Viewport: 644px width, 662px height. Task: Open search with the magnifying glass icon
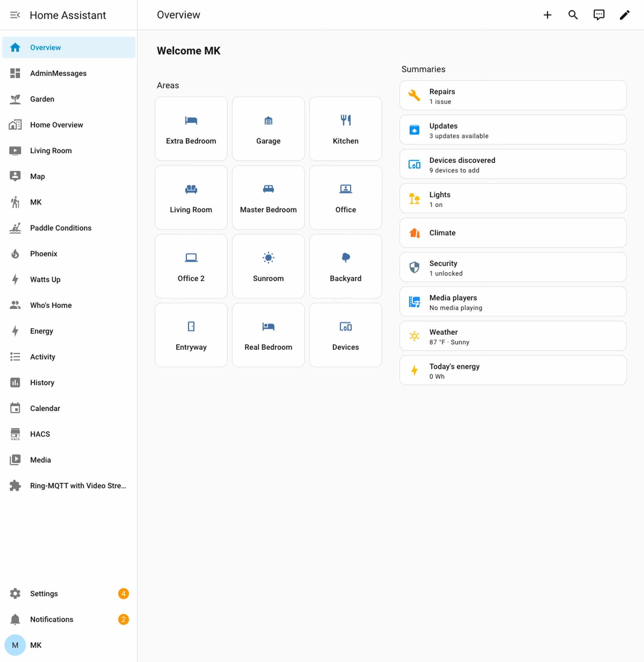(x=573, y=15)
